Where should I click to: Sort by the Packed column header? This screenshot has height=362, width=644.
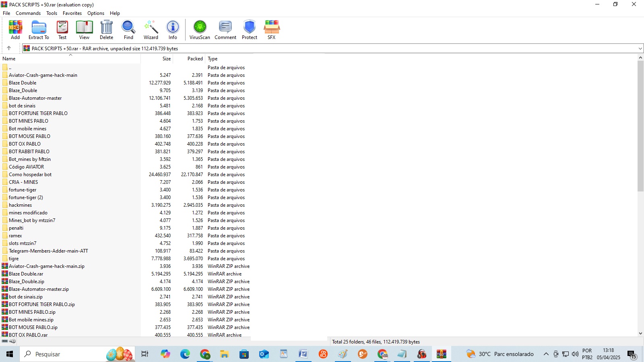[189, 59]
